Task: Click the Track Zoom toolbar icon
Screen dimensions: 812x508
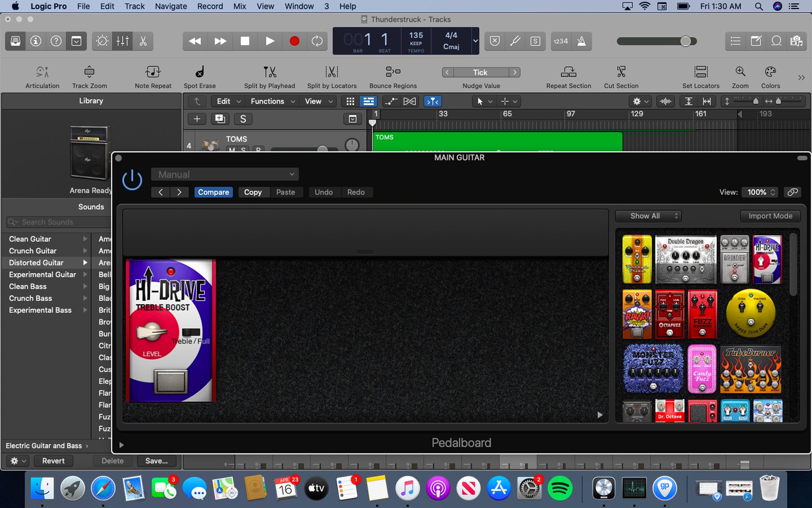Action: point(89,72)
